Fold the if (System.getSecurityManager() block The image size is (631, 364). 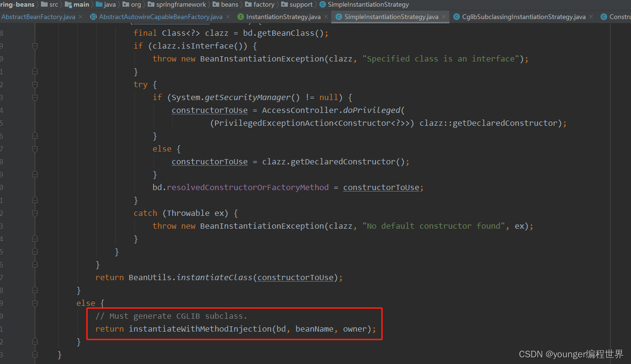[x=35, y=97]
